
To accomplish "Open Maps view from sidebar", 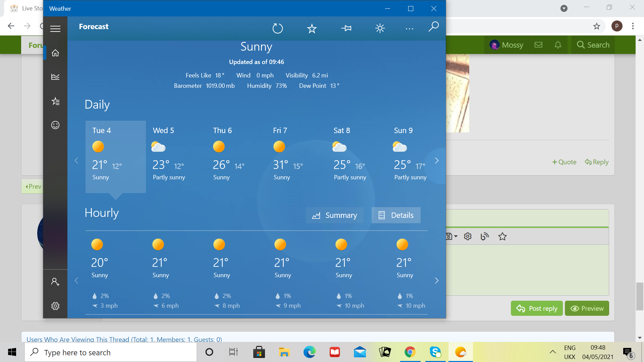I will tap(55, 77).
